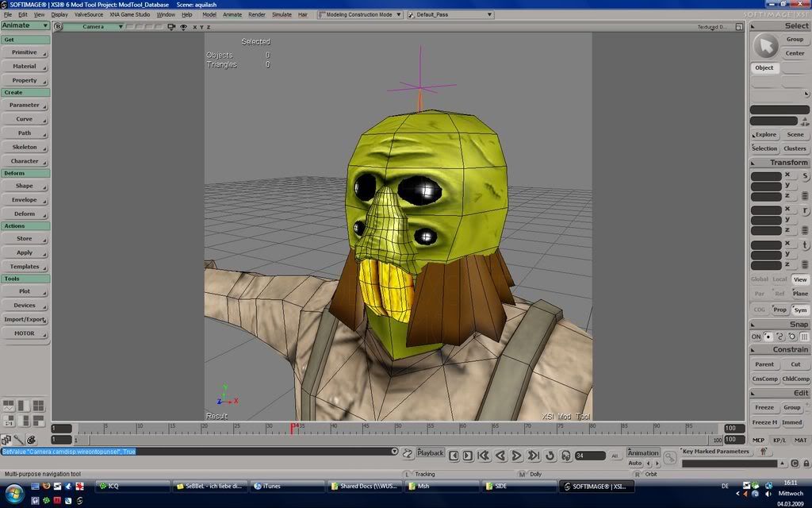
Task: Open the ICQ taskbar button
Action: point(132,487)
